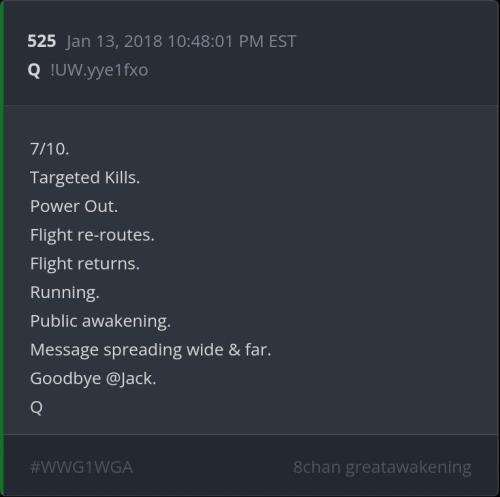Click "Message spreading wide & far." text

(x=151, y=350)
